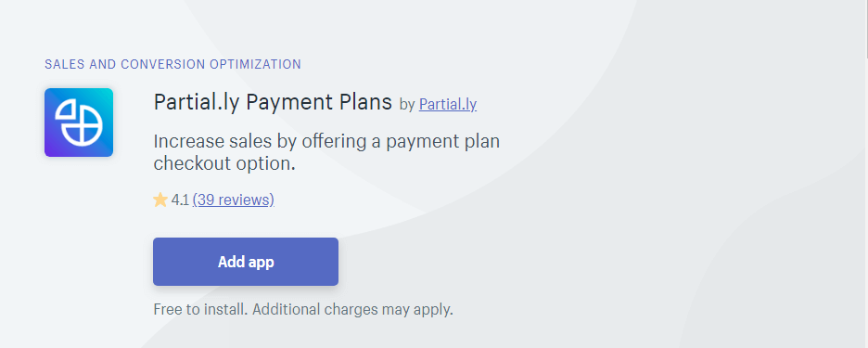Click the Add app button

click(246, 262)
